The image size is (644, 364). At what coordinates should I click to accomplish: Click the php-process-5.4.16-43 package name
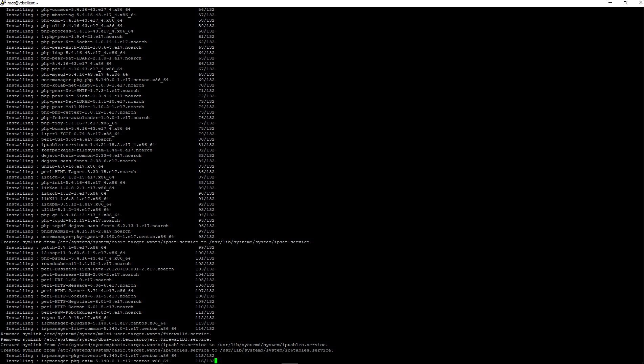pos(87,31)
